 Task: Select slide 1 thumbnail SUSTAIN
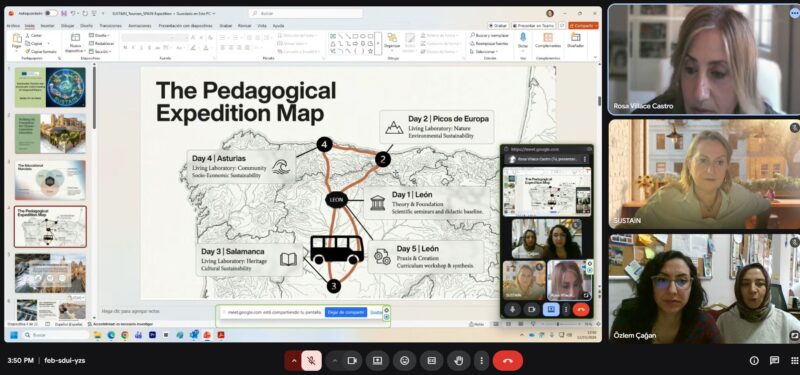[50, 87]
